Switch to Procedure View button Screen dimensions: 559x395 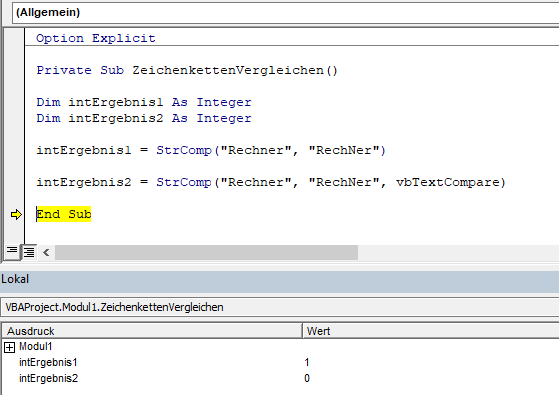(x=12, y=252)
